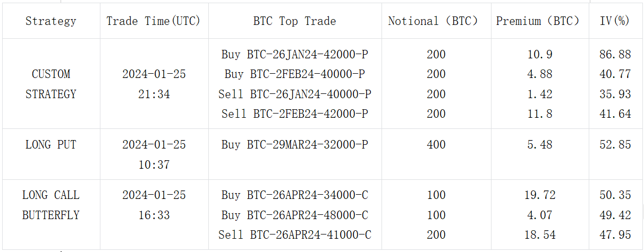The image size is (644, 252).
Task: Click the BTC Top Trade header
Action: tap(294, 21)
